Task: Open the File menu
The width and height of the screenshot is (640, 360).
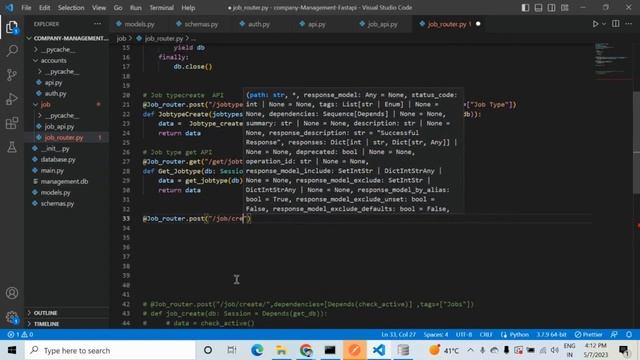Action: (26, 8)
